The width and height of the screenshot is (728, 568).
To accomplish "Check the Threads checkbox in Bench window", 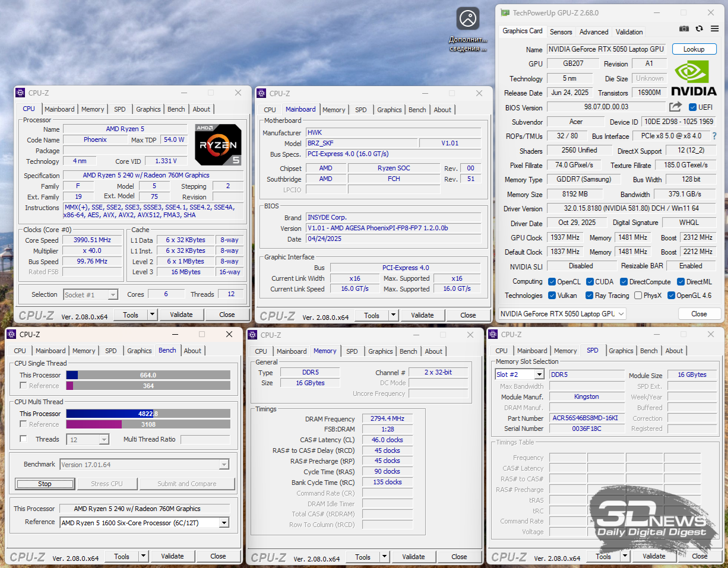I will (23, 439).
